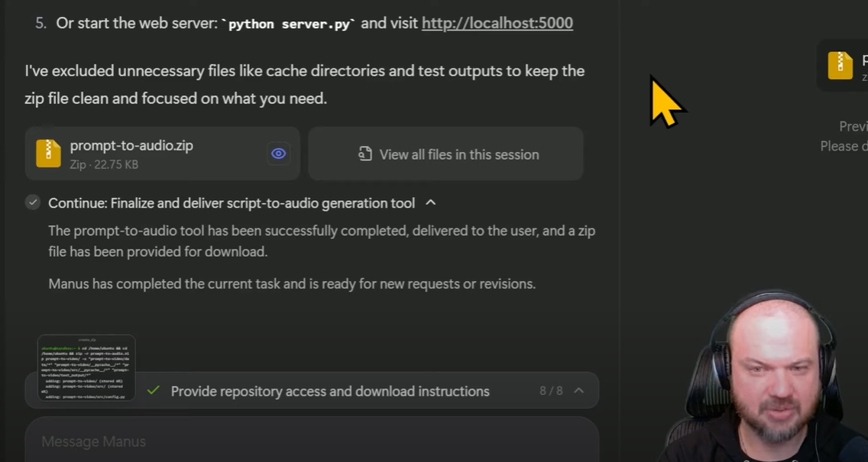This screenshot has width=868, height=462.
Task: Open the terminal screenshot thumbnail
Action: click(86, 367)
